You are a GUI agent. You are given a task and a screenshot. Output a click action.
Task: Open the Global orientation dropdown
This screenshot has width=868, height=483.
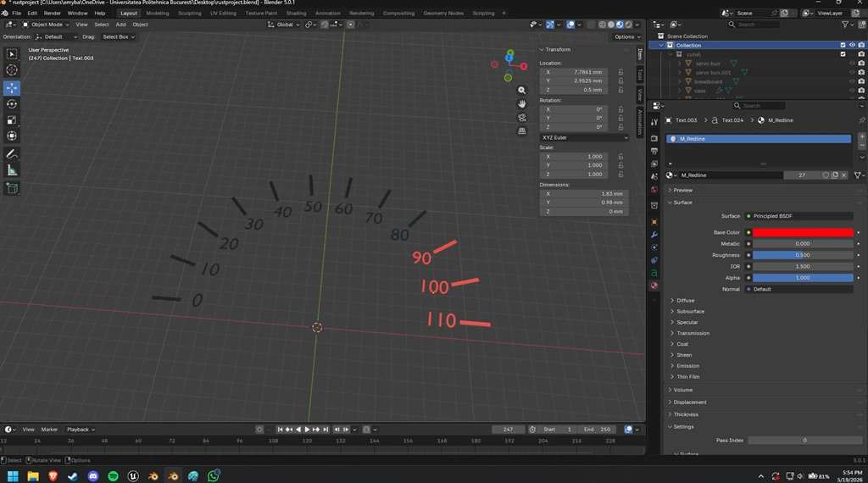283,25
